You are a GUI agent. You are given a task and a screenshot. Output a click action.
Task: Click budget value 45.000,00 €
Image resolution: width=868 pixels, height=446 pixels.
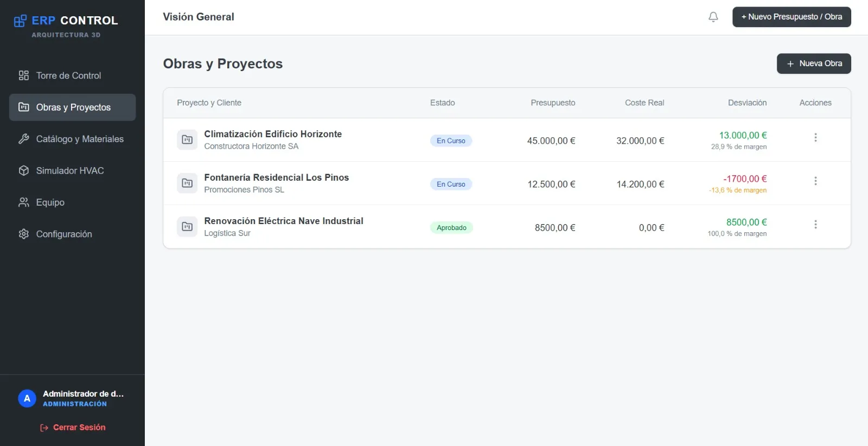click(x=551, y=141)
